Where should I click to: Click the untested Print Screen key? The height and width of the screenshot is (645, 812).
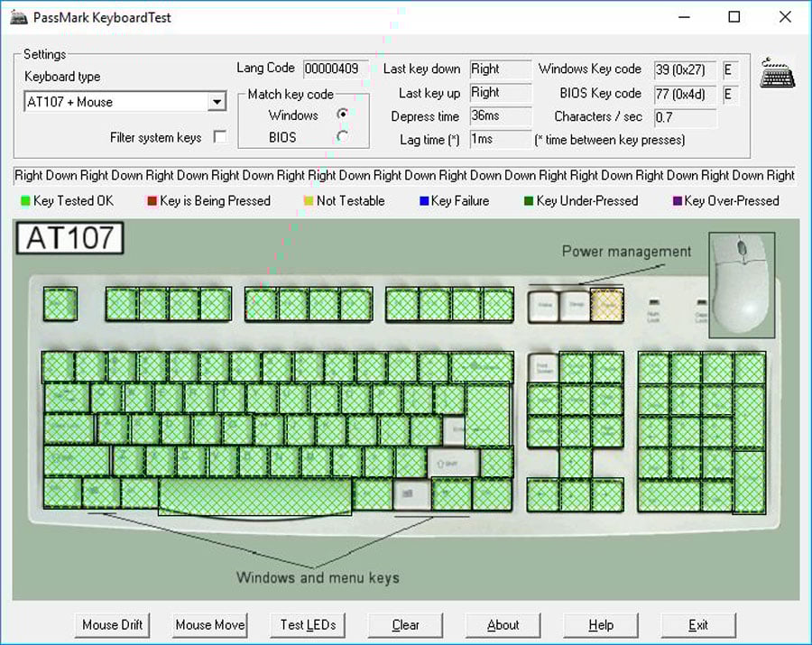(544, 368)
